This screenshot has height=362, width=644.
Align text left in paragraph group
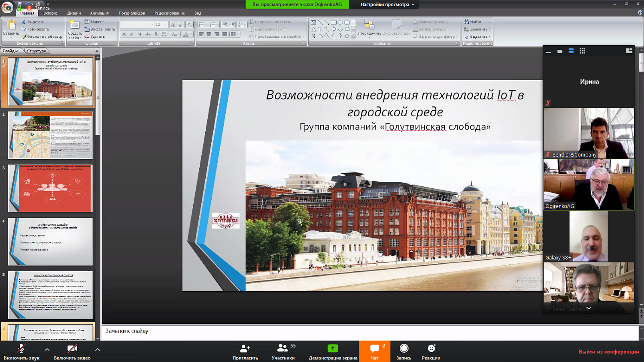[x=201, y=34]
